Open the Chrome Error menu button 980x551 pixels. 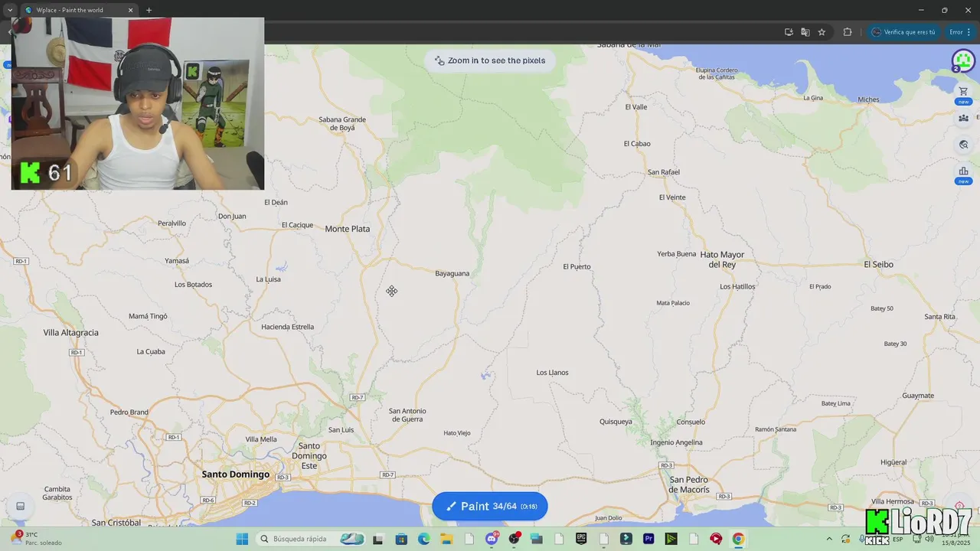click(x=961, y=32)
